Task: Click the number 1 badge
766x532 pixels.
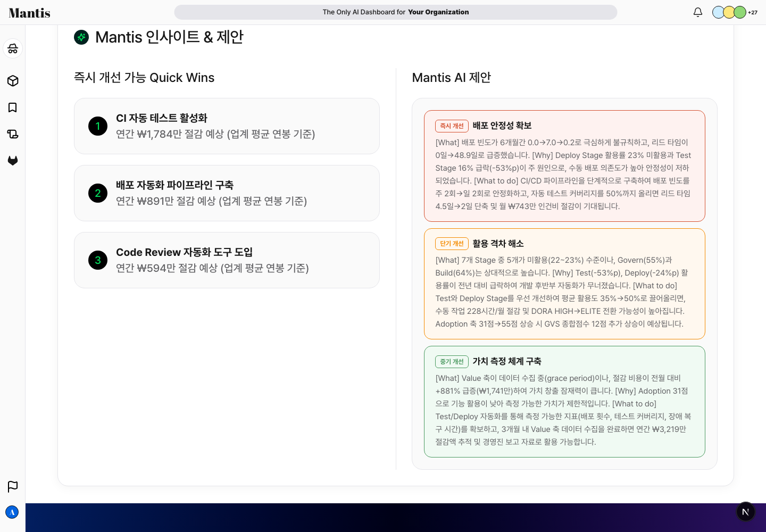Action: click(x=98, y=126)
